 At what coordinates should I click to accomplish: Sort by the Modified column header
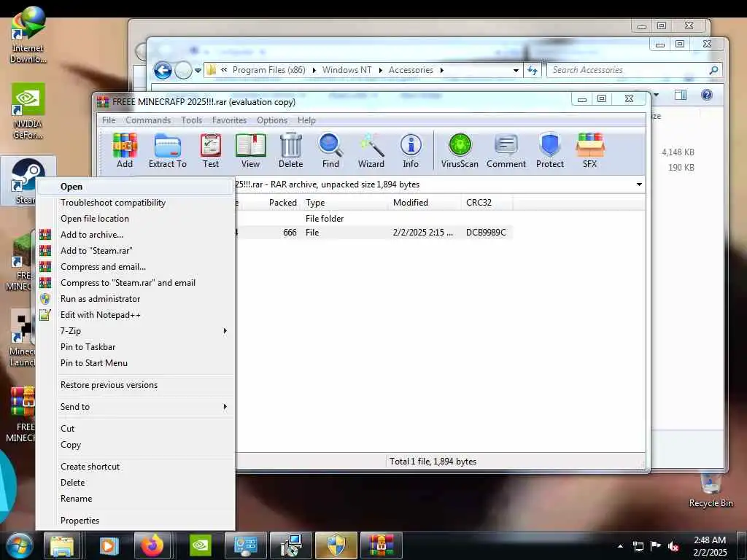click(x=425, y=203)
